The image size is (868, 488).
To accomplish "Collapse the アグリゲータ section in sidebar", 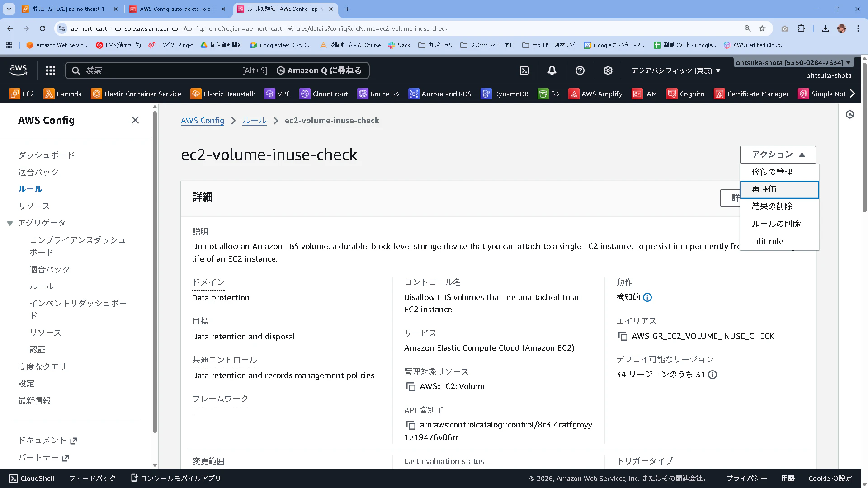I will pyautogui.click(x=10, y=223).
